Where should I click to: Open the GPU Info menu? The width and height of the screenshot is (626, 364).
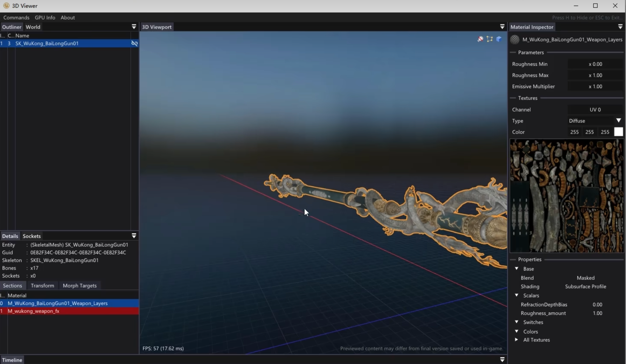[x=45, y=17]
